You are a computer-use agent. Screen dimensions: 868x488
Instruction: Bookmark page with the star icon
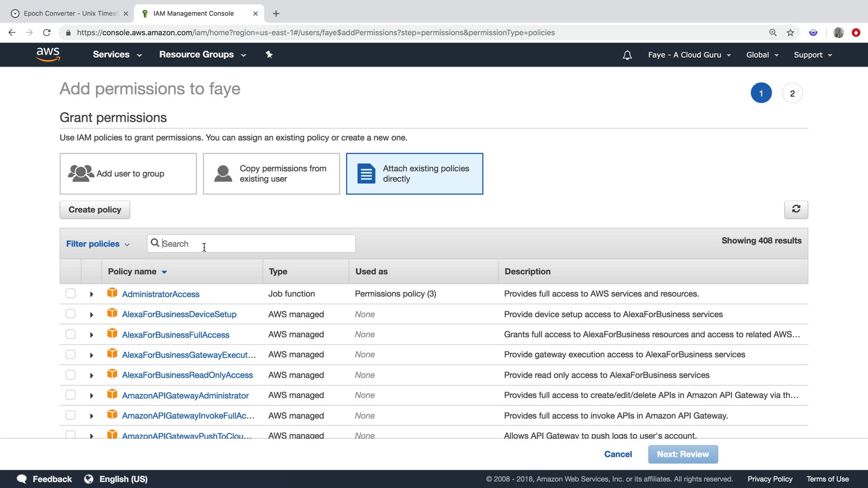790,33
